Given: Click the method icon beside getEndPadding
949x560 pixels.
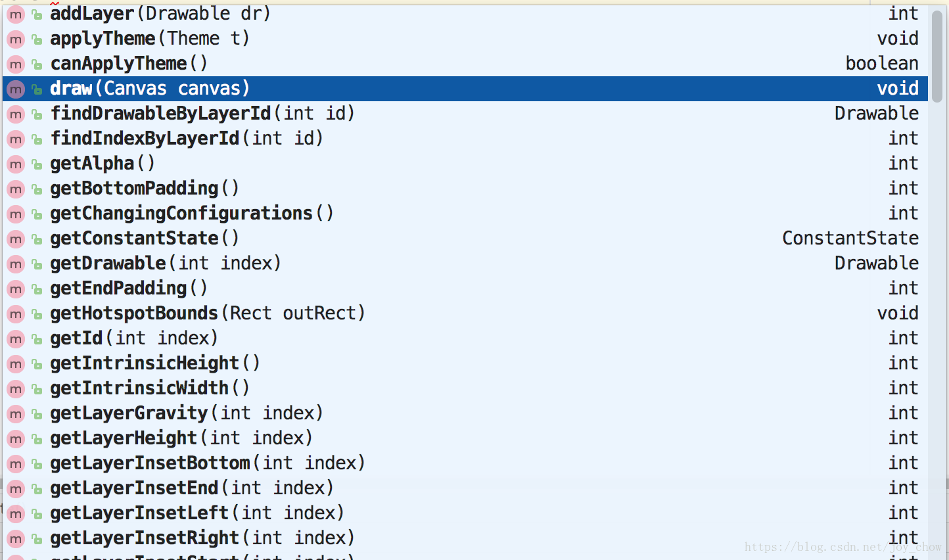Looking at the screenshot, I should pyautogui.click(x=16, y=289).
